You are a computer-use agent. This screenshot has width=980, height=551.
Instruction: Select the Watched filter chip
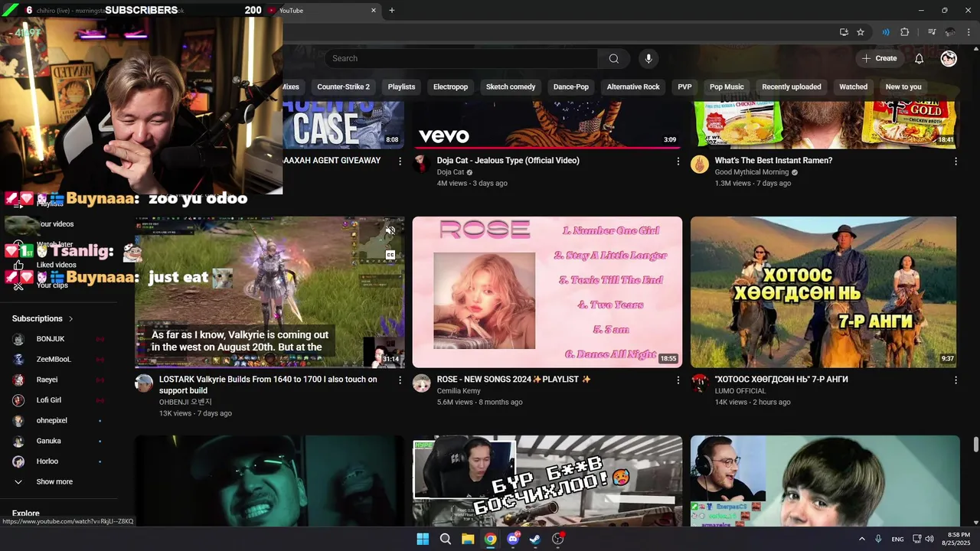click(x=853, y=86)
